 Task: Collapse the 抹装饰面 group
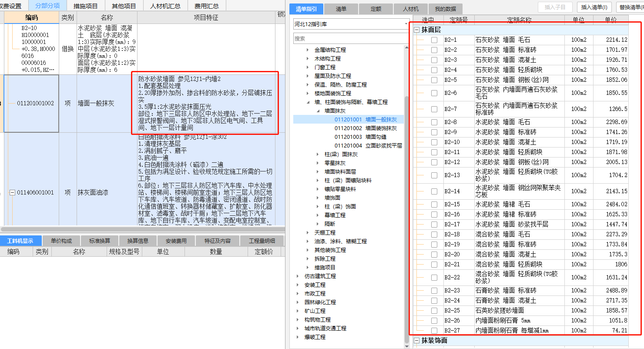417,341
